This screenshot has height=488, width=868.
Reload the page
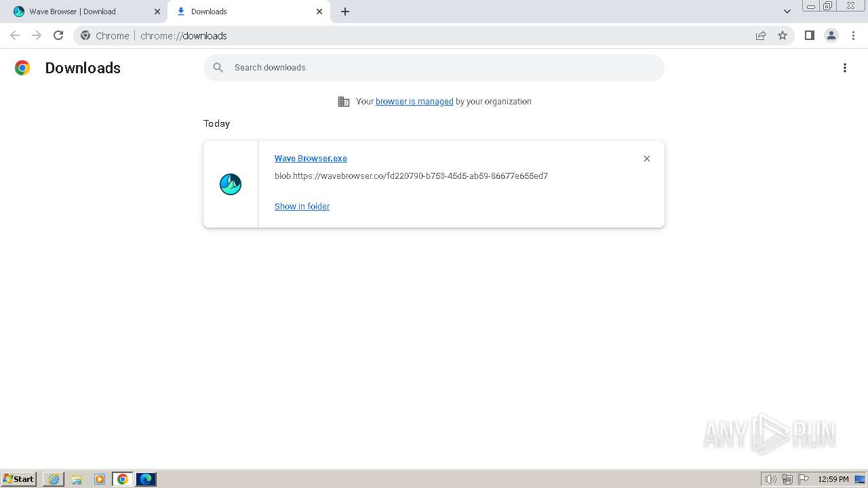coord(58,35)
